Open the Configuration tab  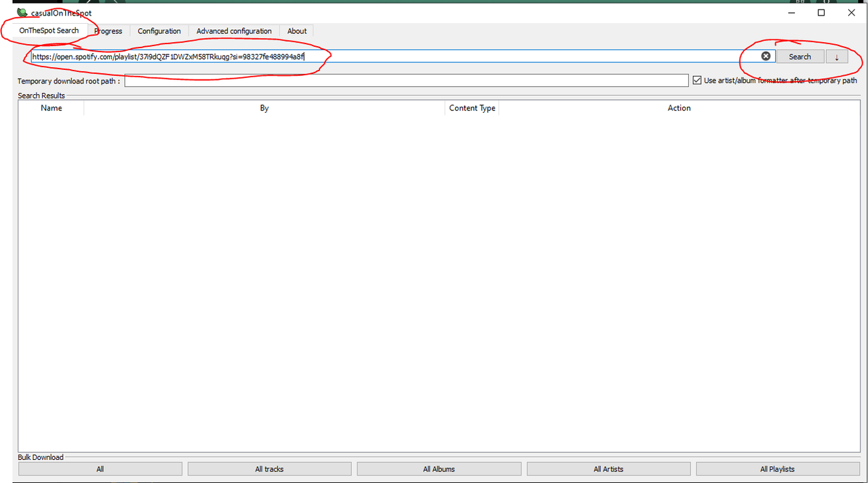(159, 31)
